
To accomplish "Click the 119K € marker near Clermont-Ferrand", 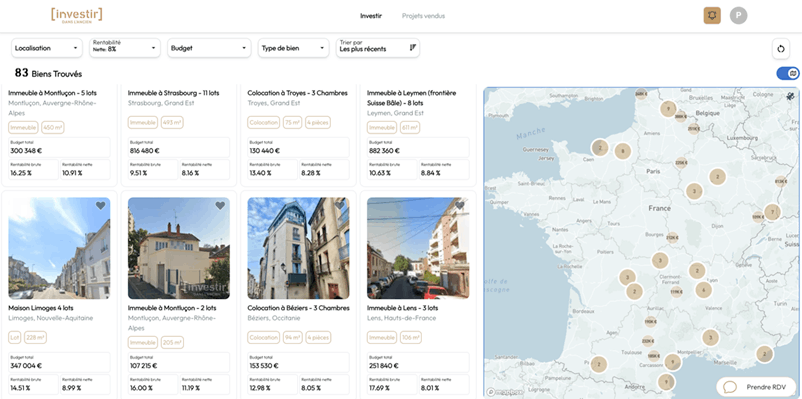I will point(677,292).
